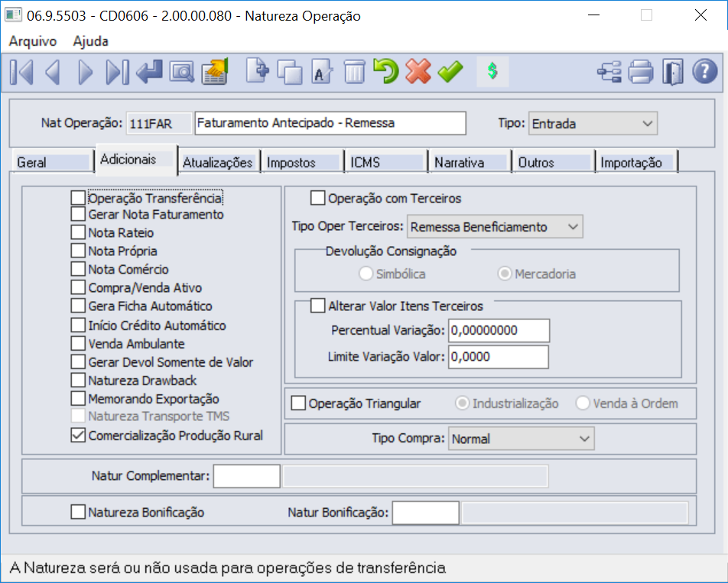Screen dimensions: 728x583
Task: Switch to the Importação tab
Action: click(636, 162)
